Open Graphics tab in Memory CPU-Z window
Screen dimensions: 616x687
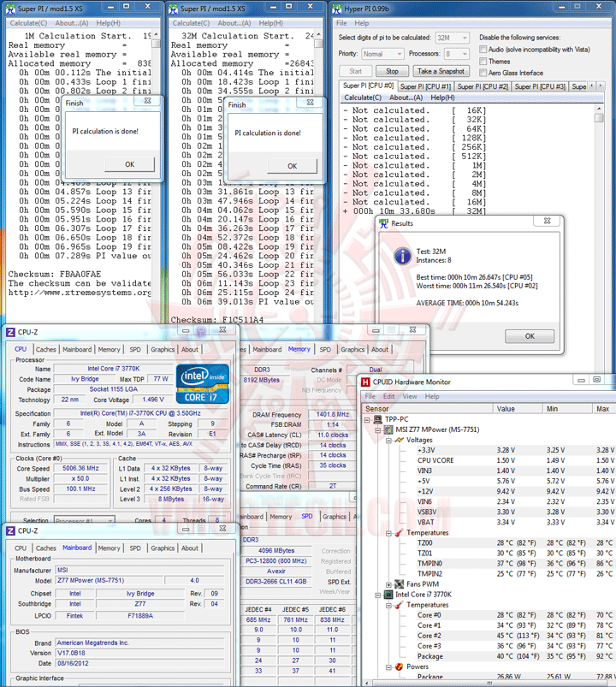coord(352,349)
